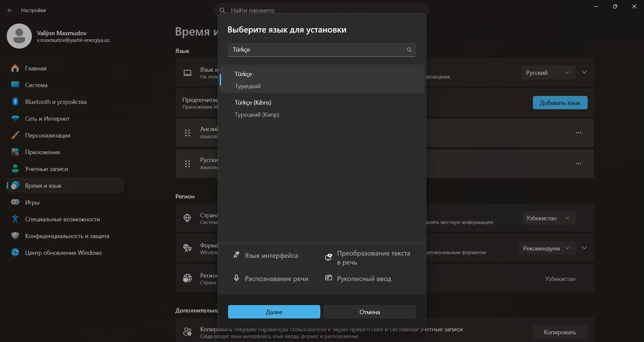This screenshot has width=644, height=342.
Task: Open the English language more options ellipsis
Action: click(x=578, y=133)
